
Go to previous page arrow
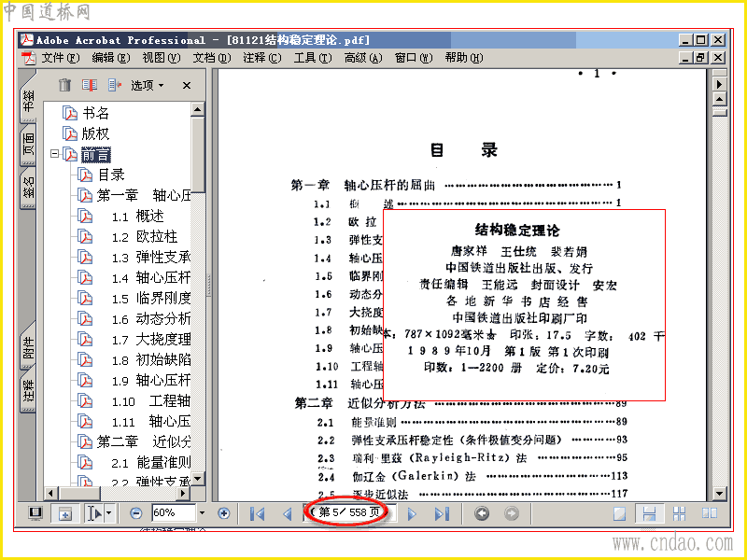[288, 514]
